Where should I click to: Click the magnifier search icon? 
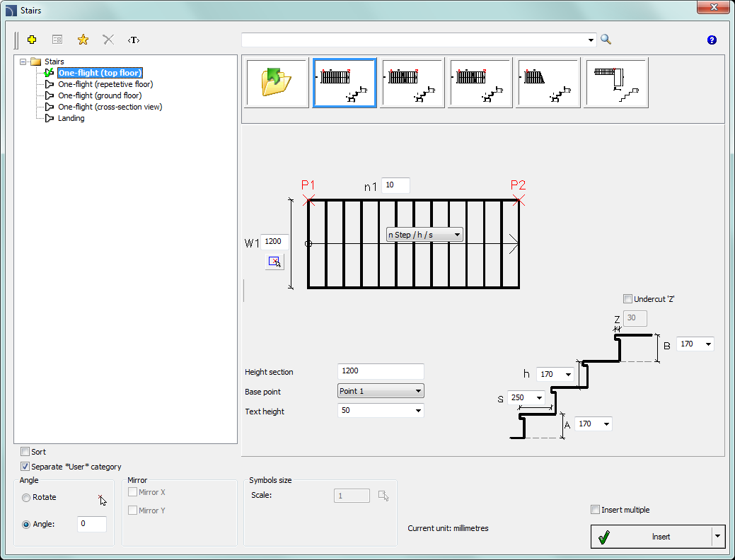pyautogui.click(x=606, y=40)
